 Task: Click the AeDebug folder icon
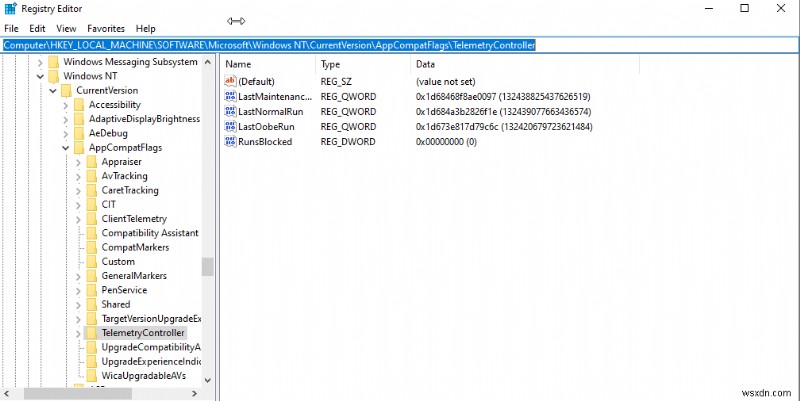(79, 133)
